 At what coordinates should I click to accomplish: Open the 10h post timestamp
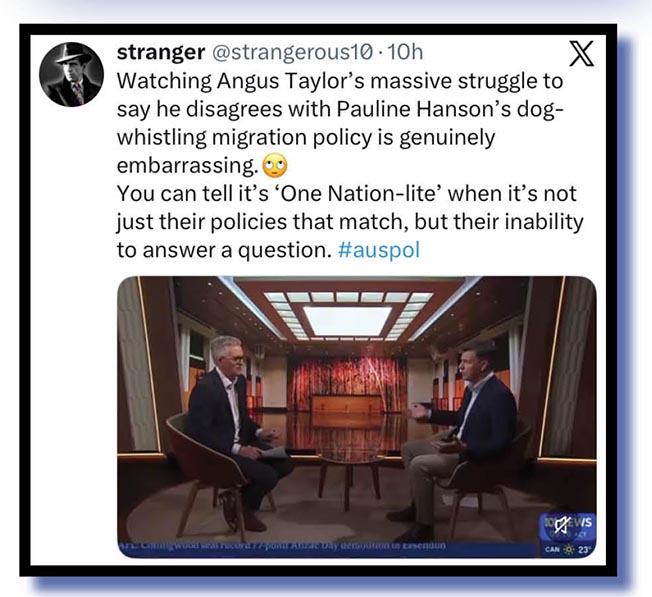coord(405,52)
